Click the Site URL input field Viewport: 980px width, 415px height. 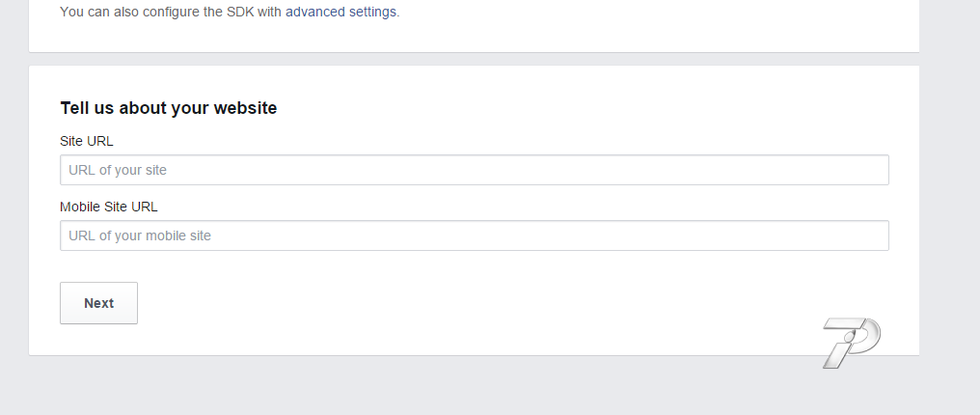tap(474, 170)
